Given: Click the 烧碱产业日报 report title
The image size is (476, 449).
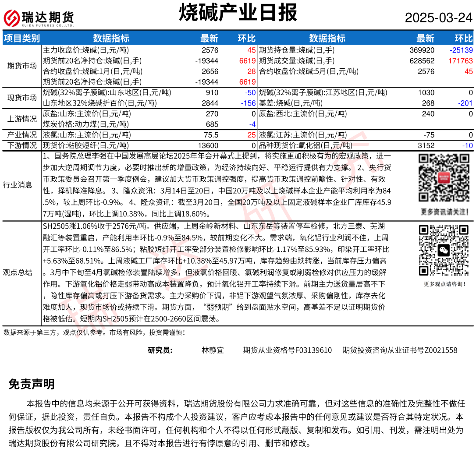Looking at the screenshot, I should pos(238,12).
